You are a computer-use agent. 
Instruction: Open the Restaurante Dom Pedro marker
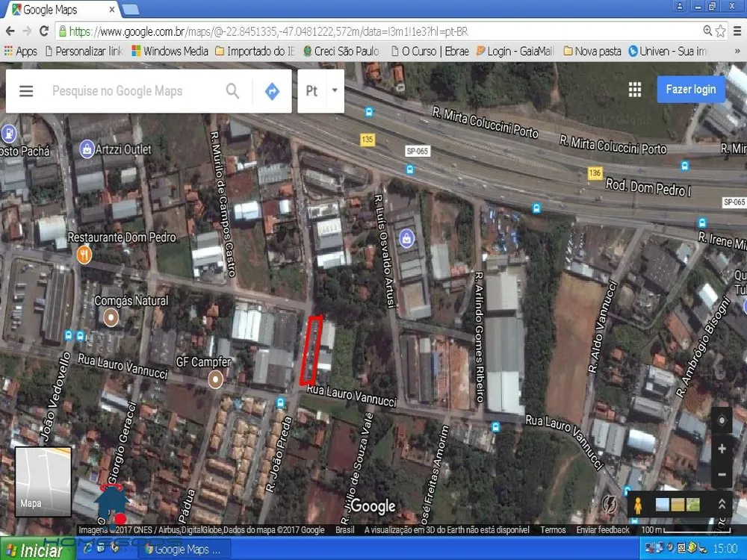(84, 255)
